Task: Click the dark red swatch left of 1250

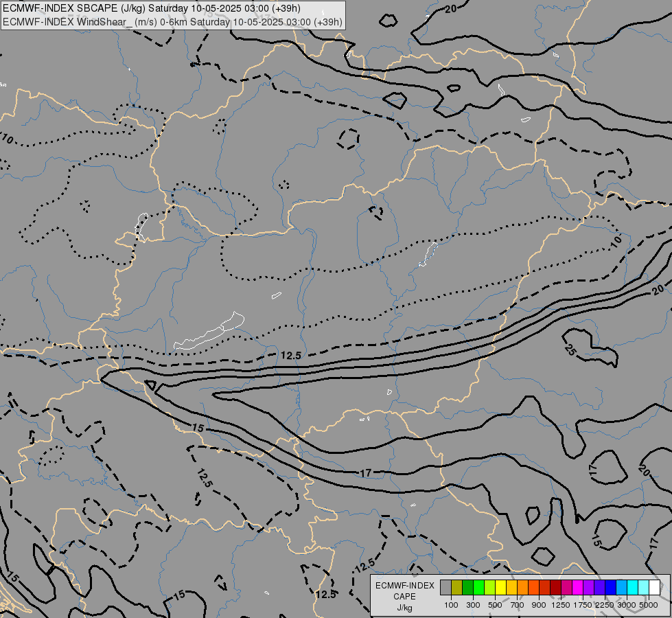Action: pos(555,587)
